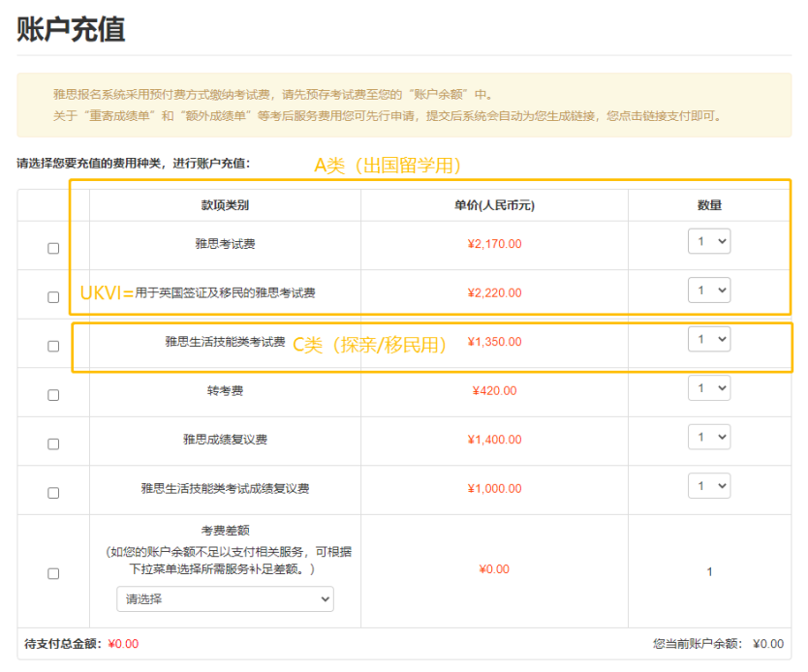The height and width of the screenshot is (672, 808).
Task: Check the 雅思成绩复议费 row checkbox
Action: pos(53,443)
